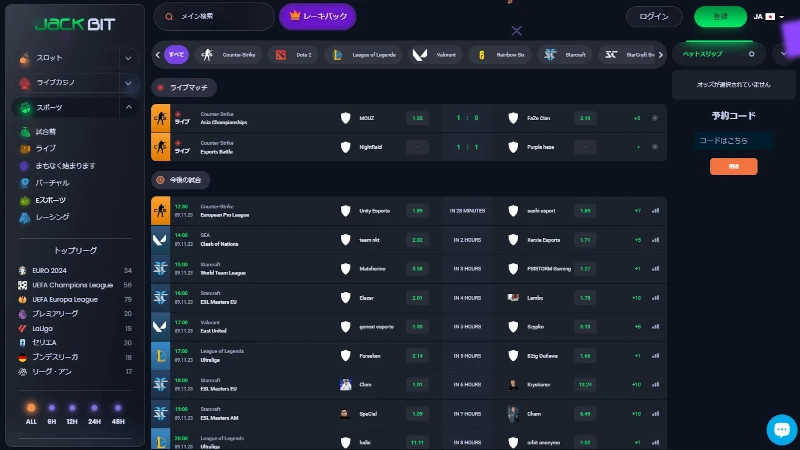800x450 pixels.
Task: Expand the betslip panel chevron
Action: (784, 54)
